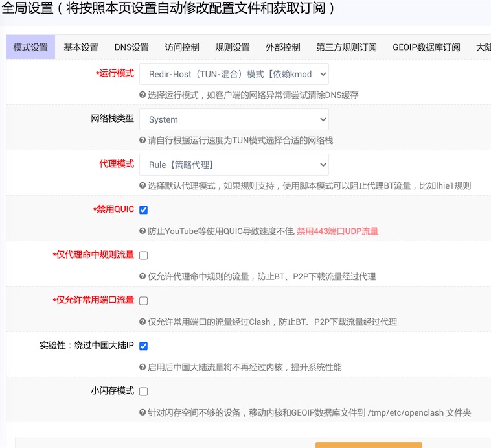This screenshot has height=448, width=491.
Task: Enable the 小闪存模式 checkbox
Action: click(143, 391)
